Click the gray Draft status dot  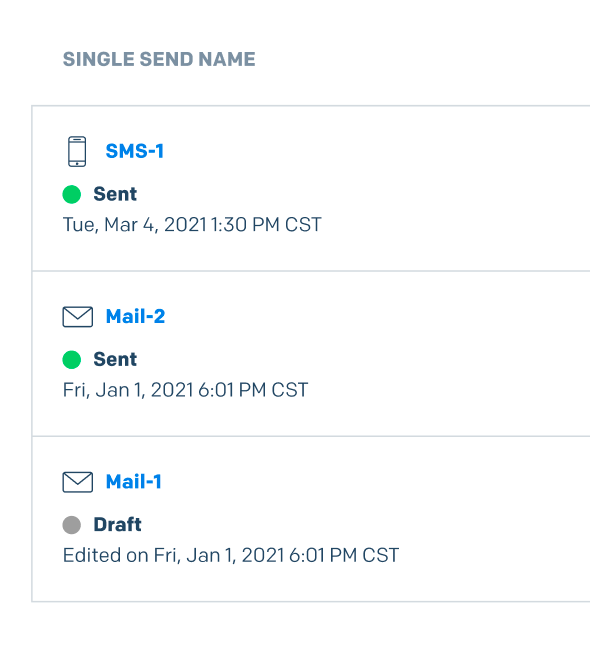pyautogui.click(x=72, y=525)
